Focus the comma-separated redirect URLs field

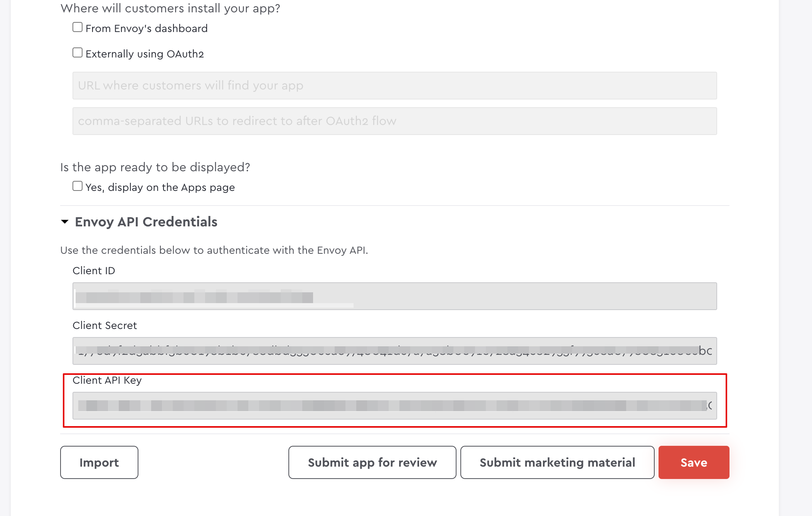pos(394,121)
